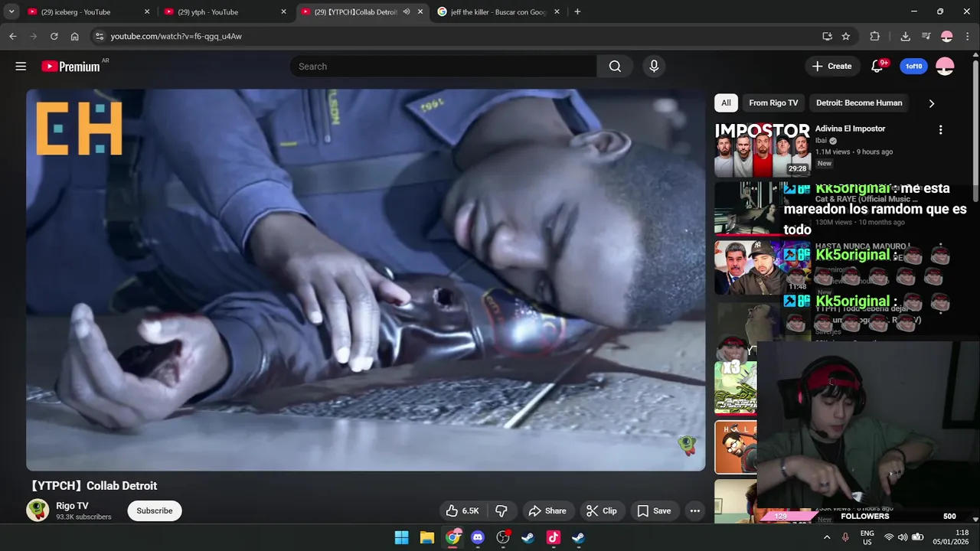This screenshot has width=980, height=551.
Task: Click the taskbar microphone indicator
Action: coord(845,537)
